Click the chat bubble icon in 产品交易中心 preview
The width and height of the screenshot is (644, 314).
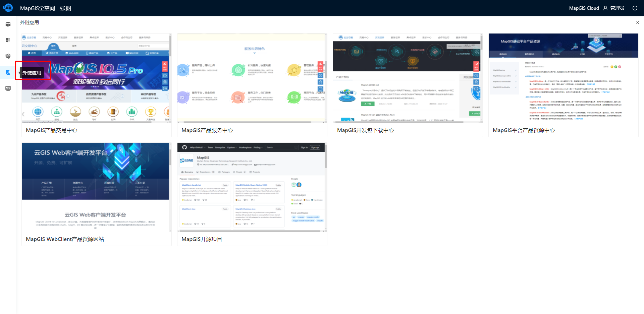[x=165, y=88]
